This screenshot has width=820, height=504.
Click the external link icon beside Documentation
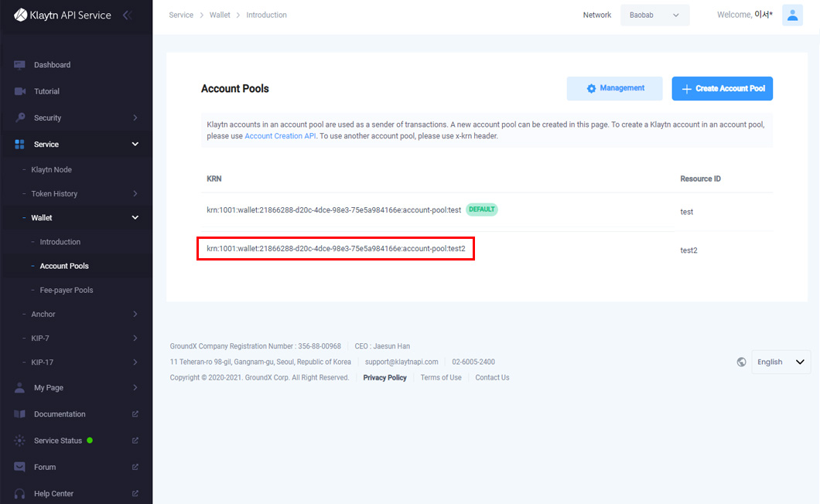(135, 414)
